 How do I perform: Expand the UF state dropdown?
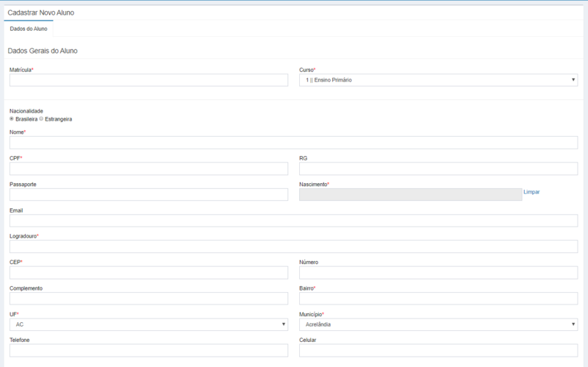click(x=148, y=324)
